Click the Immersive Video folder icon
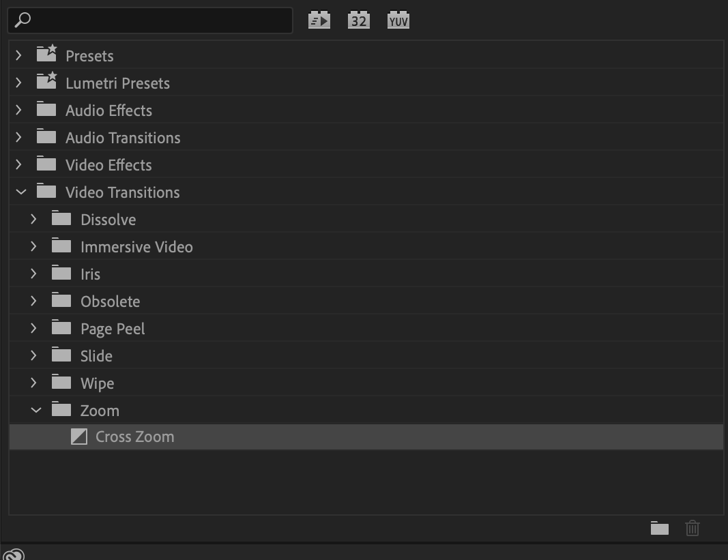728x560 pixels. tap(61, 246)
